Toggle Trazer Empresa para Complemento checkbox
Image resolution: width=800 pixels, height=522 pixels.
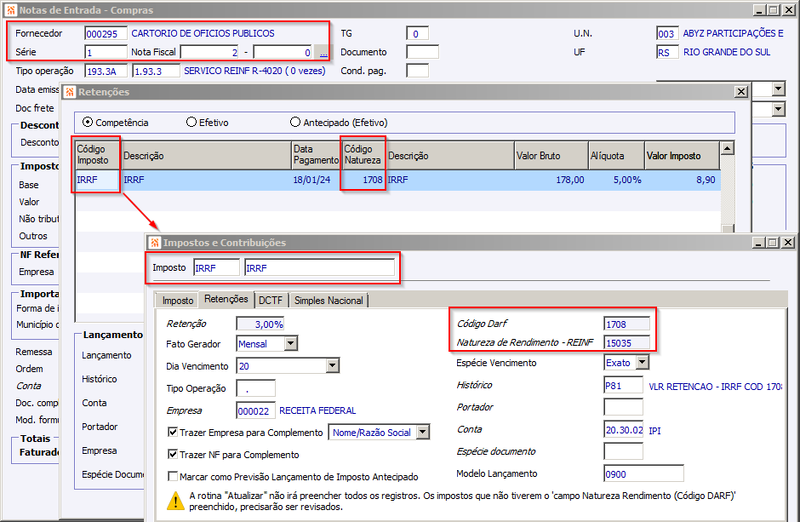point(172,432)
